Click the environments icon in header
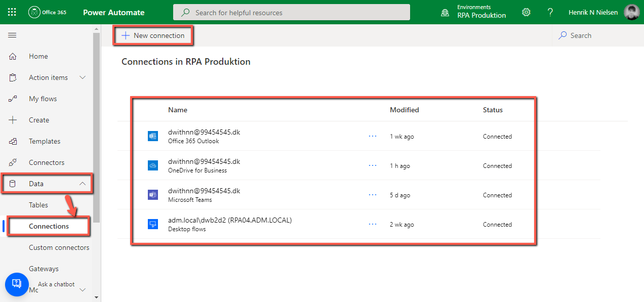This screenshot has height=302, width=644. click(x=445, y=12)
